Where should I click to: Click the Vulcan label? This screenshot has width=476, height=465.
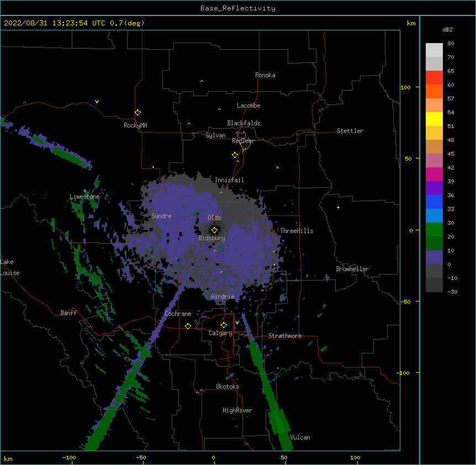pyautogui.click(x=300, y=437)
